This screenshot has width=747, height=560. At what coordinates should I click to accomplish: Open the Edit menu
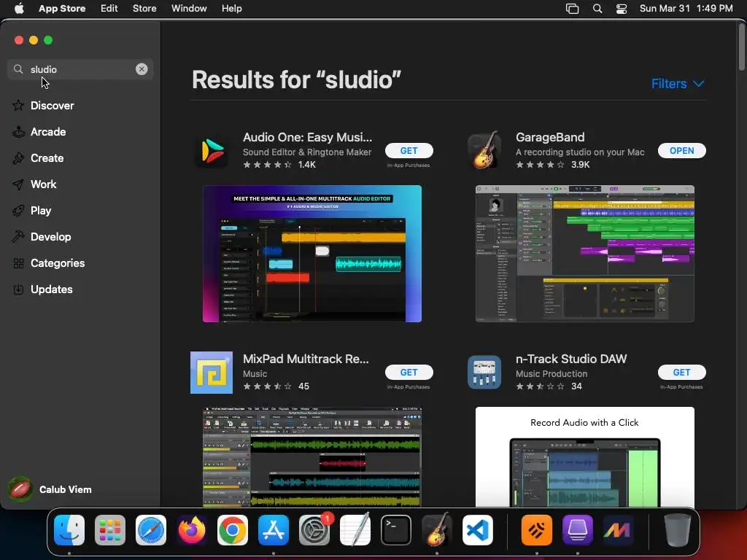pyautogui.click(x=109, y=9)
